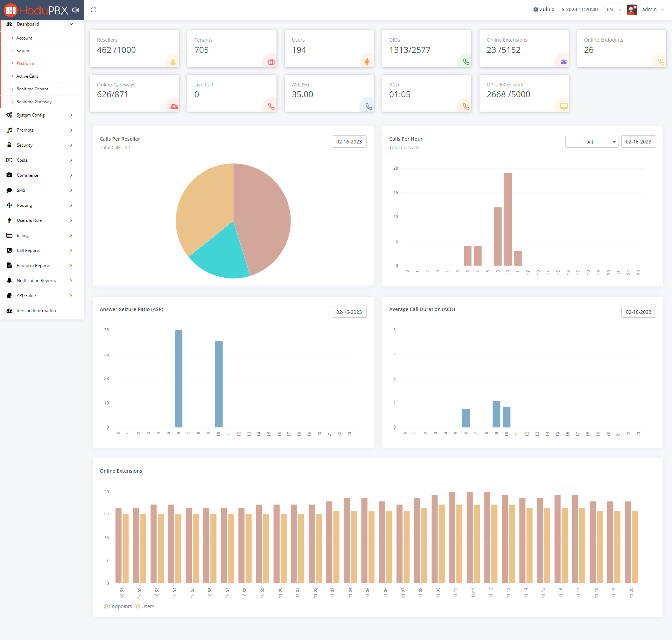Click the fullscreen toggle icon in top bar
The image size is (672, 641).
[x=93, y=9]
